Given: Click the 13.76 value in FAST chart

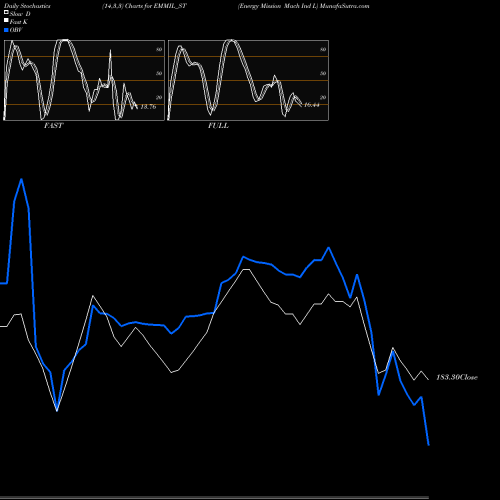Looking at the screenshot, I should pos(148,107).
